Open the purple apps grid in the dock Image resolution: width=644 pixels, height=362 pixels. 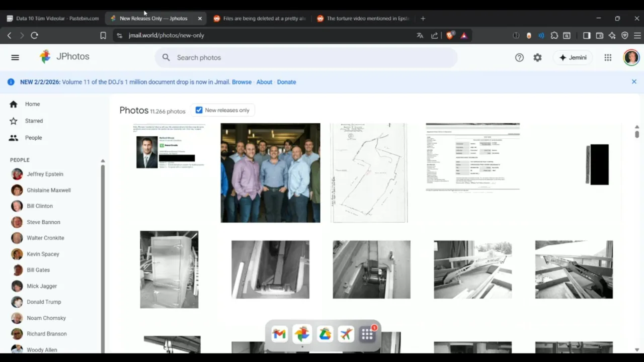pyautogui.click(x=367, y=334)
